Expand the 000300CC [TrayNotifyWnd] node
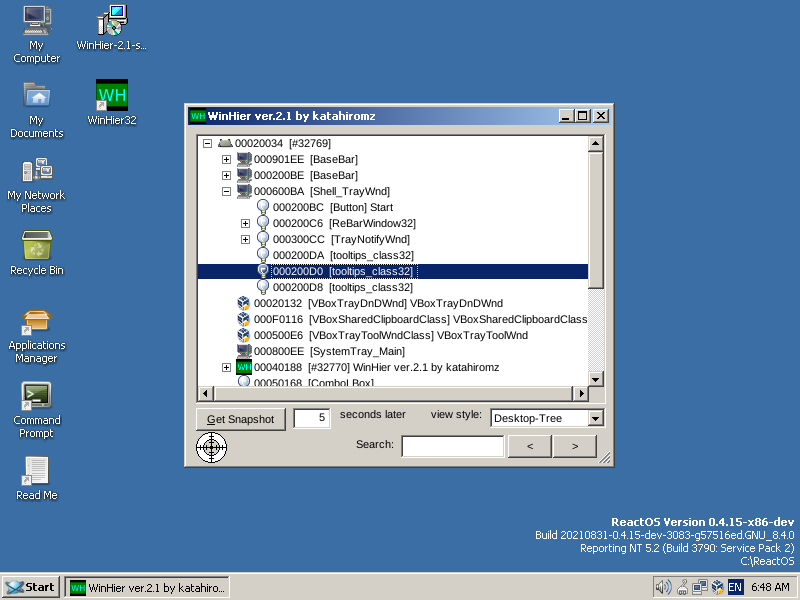The height and width of the screenshot is (600, 800). click(x=245, y=239)
